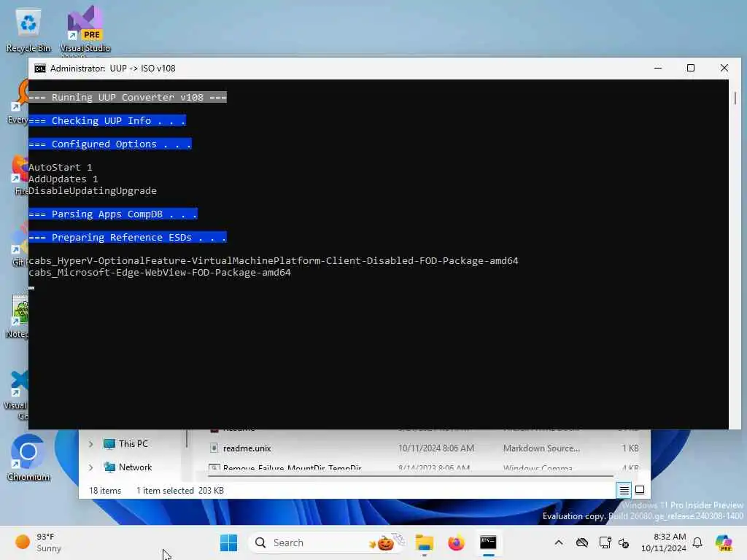Close the UUP -> ISO window
Viewport: 747px width, 560px height.
(x=724, y=68)
